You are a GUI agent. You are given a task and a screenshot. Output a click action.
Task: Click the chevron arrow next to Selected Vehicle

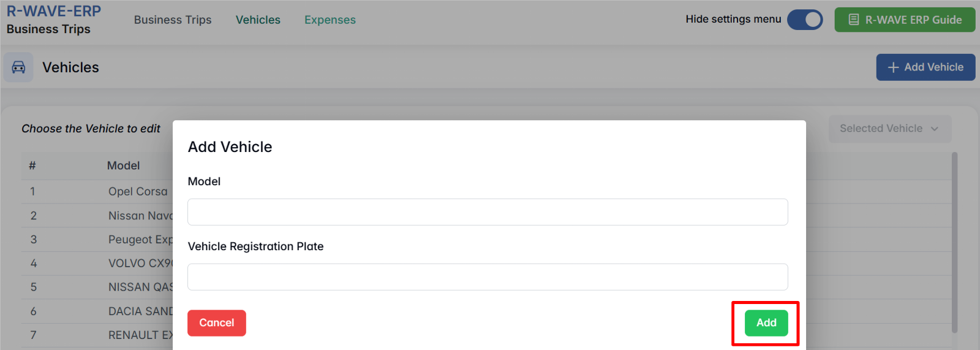coord(935,129)
